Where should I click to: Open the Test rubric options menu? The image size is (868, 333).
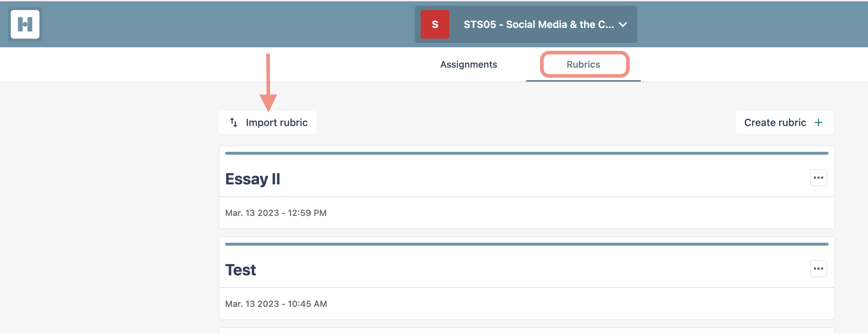[x=819, y=269]
